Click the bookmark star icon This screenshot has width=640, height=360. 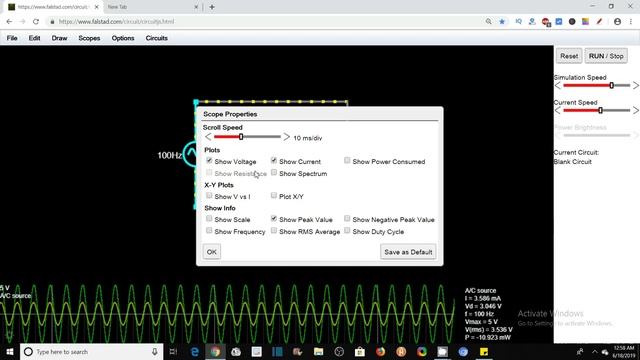tap(502, 22)
